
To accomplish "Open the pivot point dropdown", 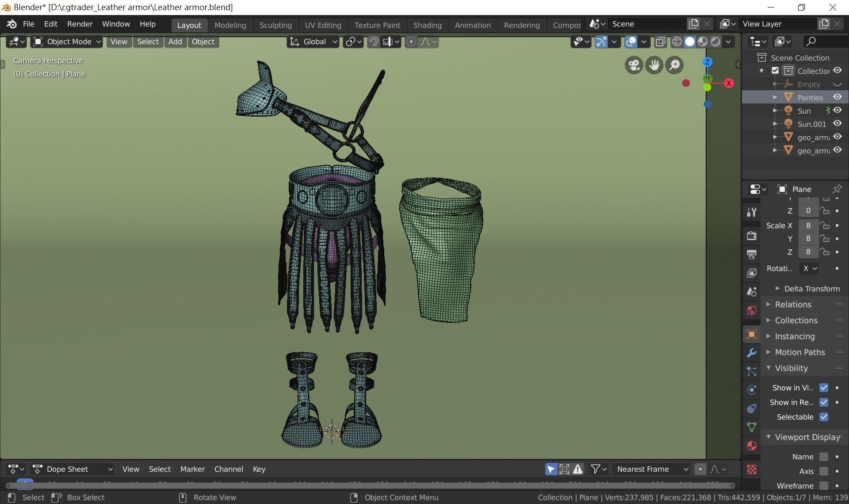I will pos(354,42).
